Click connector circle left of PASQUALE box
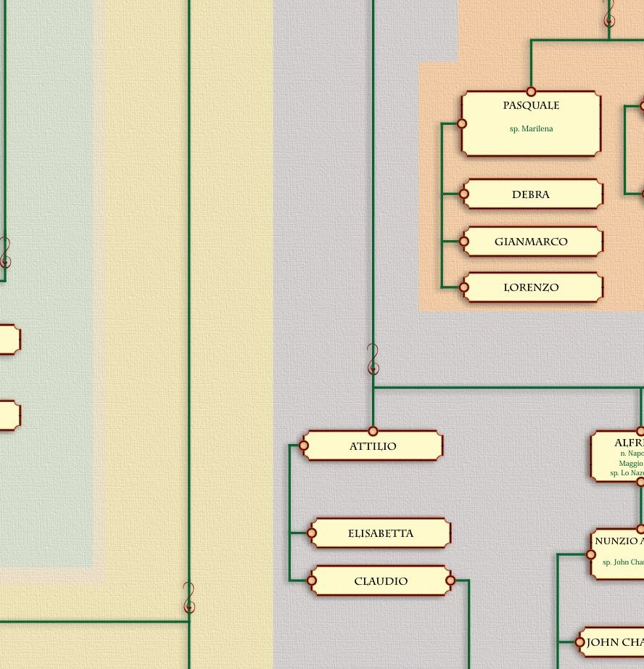Screen dimensions: 644x669 (x=462, y=124)
